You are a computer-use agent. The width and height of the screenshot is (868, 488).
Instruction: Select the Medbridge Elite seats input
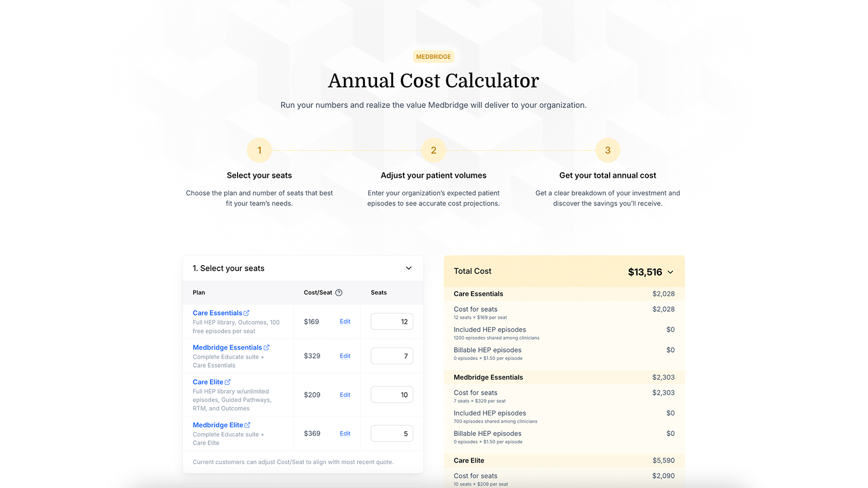coord(392,434)
